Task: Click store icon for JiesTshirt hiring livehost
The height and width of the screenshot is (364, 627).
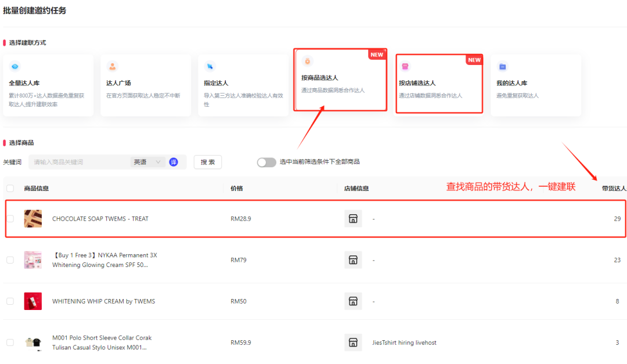Action: pos(353,343)
